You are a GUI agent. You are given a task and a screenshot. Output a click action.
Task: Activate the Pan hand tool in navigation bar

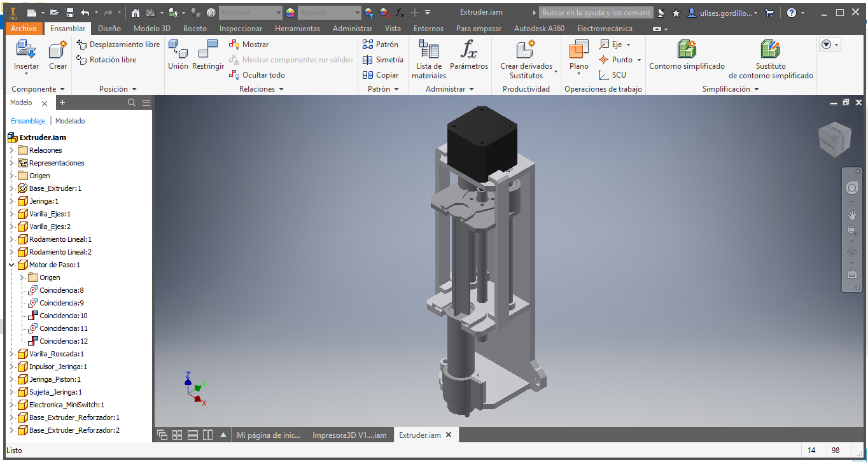[x=852, y=216]
